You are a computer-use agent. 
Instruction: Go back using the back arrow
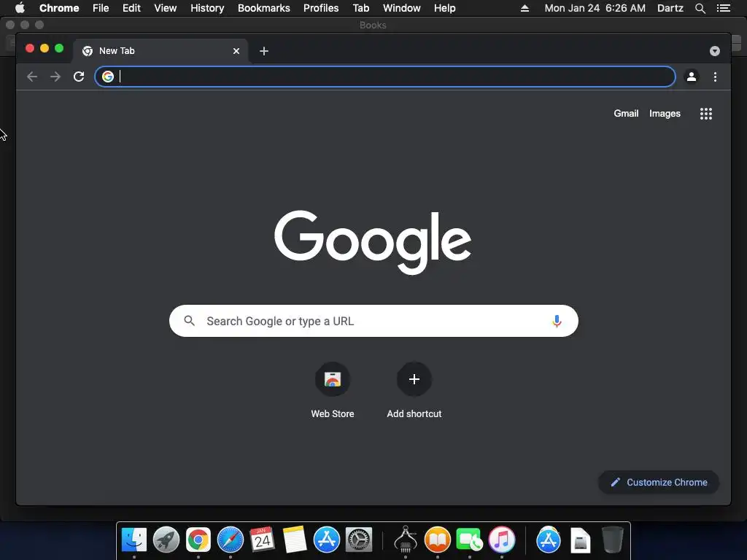tap(32, 77)
